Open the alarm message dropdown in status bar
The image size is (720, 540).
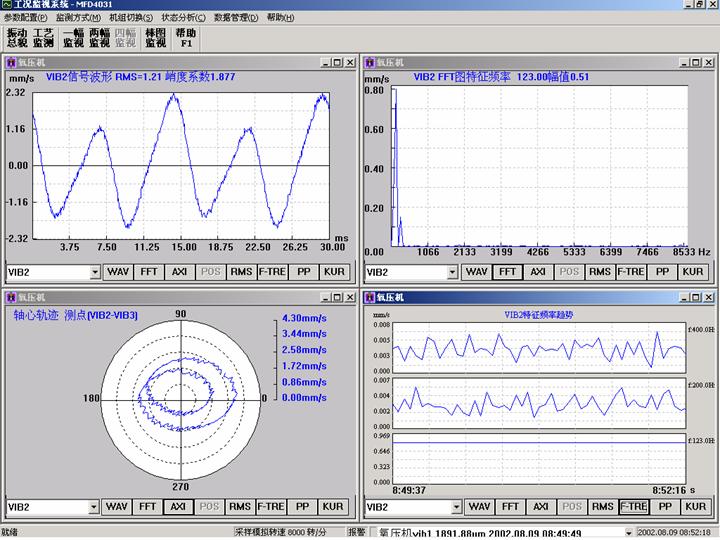(x=627, y=533)
